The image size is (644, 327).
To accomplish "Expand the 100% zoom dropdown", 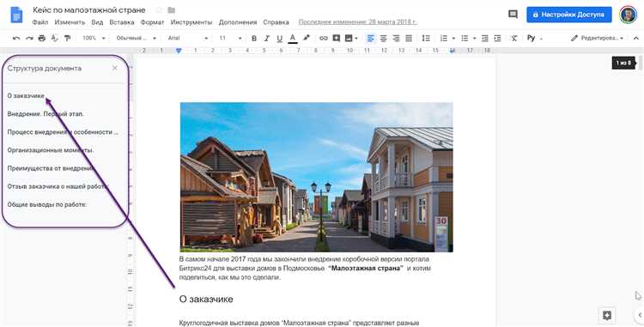I will pos(94,38).
